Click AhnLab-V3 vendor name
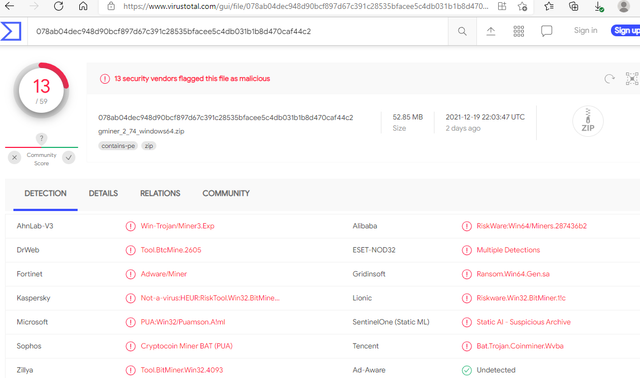 [35, 226]
